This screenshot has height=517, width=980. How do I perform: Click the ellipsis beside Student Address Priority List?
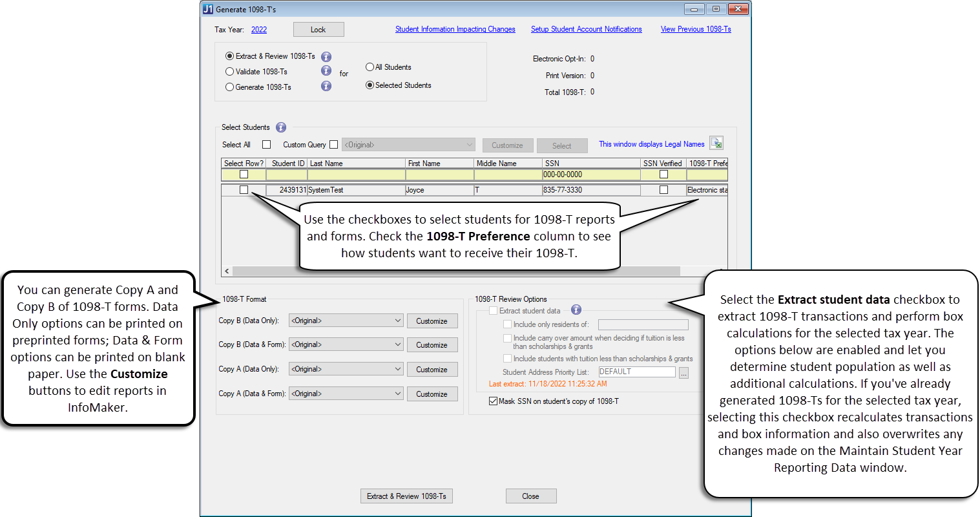[683, 372]
